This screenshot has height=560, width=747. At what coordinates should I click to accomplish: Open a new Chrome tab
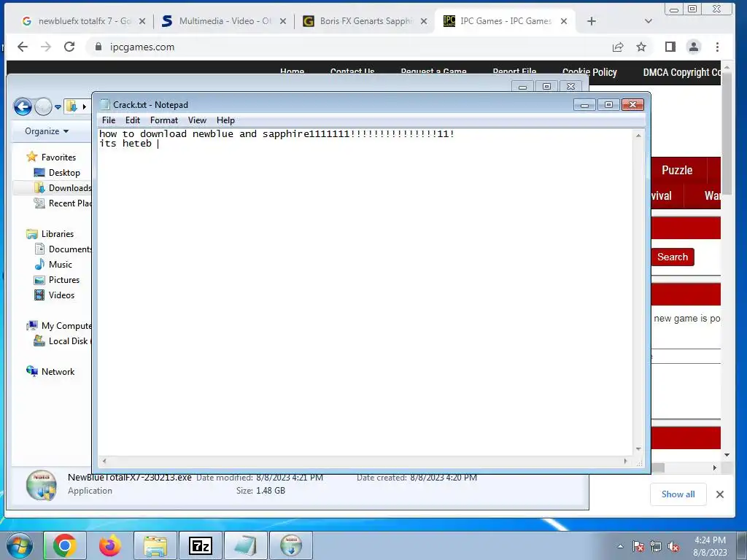pos(591,21)
